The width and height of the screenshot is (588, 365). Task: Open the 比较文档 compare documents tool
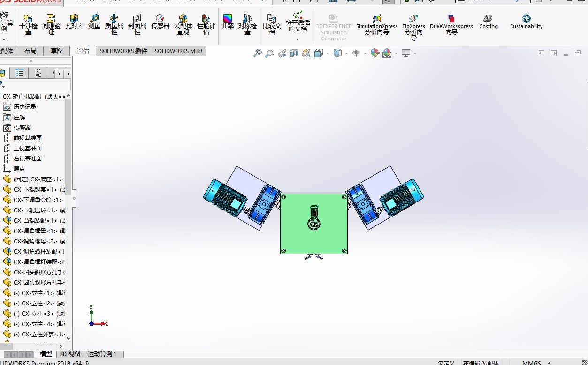(272, 24)
